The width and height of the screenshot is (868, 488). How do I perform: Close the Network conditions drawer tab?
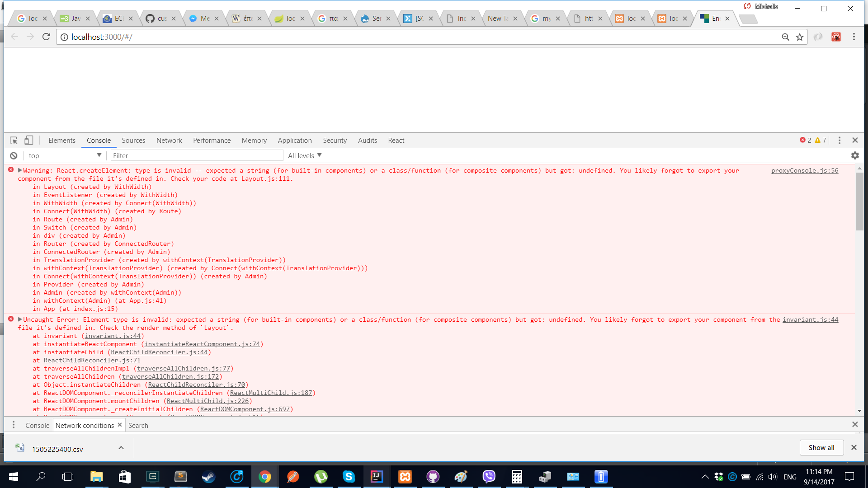click(x=120, y=425)
